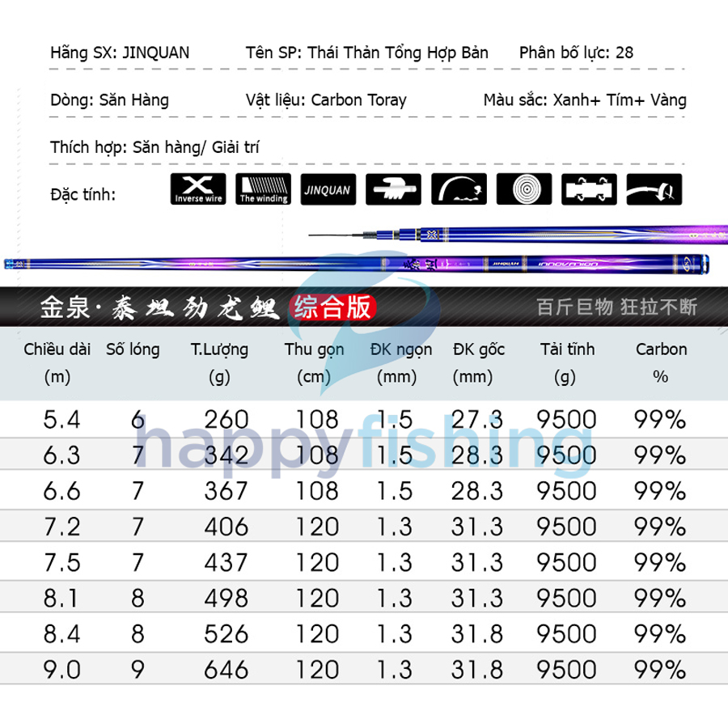The height and width of the screenshot is (728, 728).
Task: Click the 百斤巨物 狂拉不断 slogan
Action: 617,307
